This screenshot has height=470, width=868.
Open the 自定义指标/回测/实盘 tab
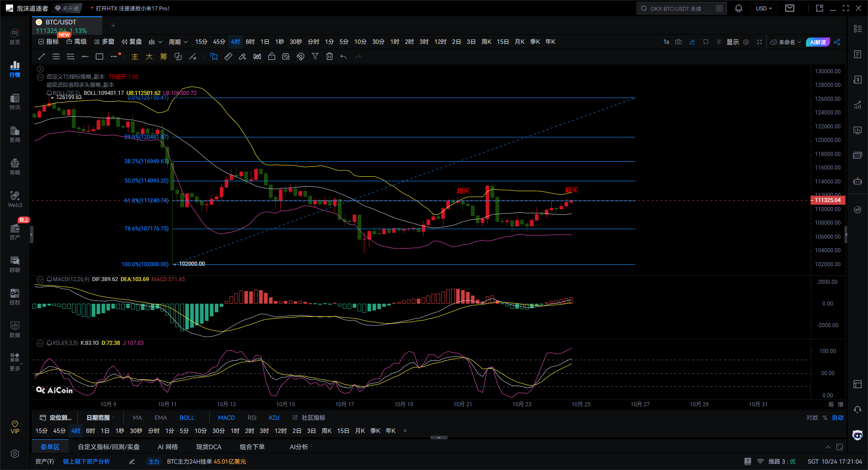(108, 447)
